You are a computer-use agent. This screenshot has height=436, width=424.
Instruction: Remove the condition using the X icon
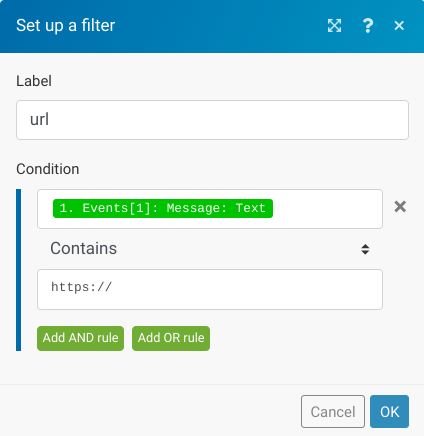(x=400, y=207)
